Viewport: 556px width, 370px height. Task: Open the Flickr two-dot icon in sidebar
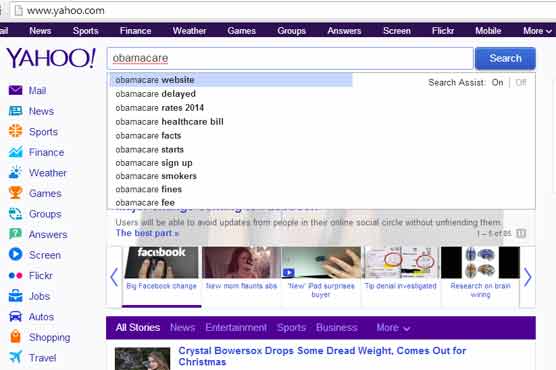(x=15, y=275)
